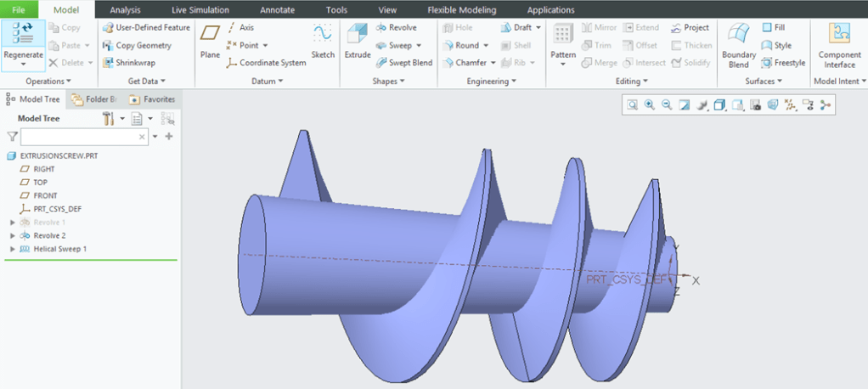The width and height of the screenshot is (868, 389).
Task: Click the Shrinkwrap button
Action: coord(131,63)
